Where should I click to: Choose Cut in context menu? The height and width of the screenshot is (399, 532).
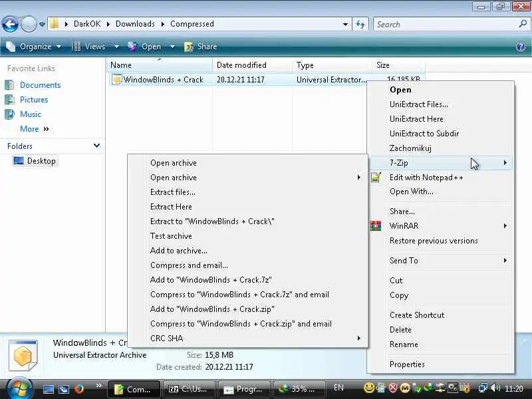(440, 280)
